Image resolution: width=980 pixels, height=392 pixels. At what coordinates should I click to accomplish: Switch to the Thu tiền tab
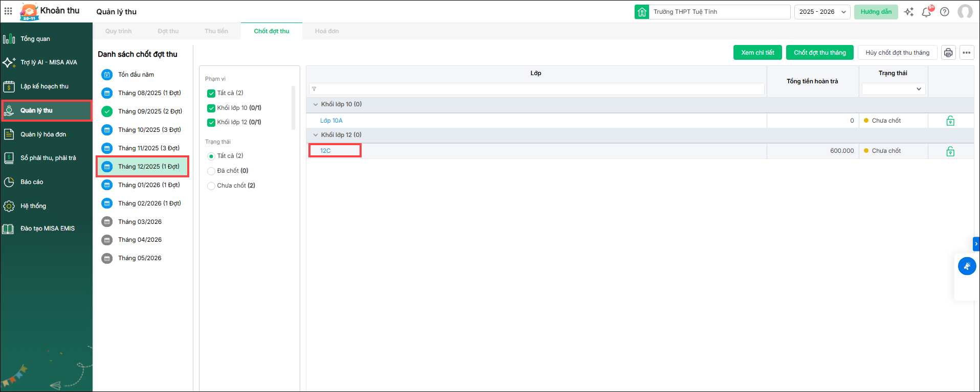click(216, 31)
